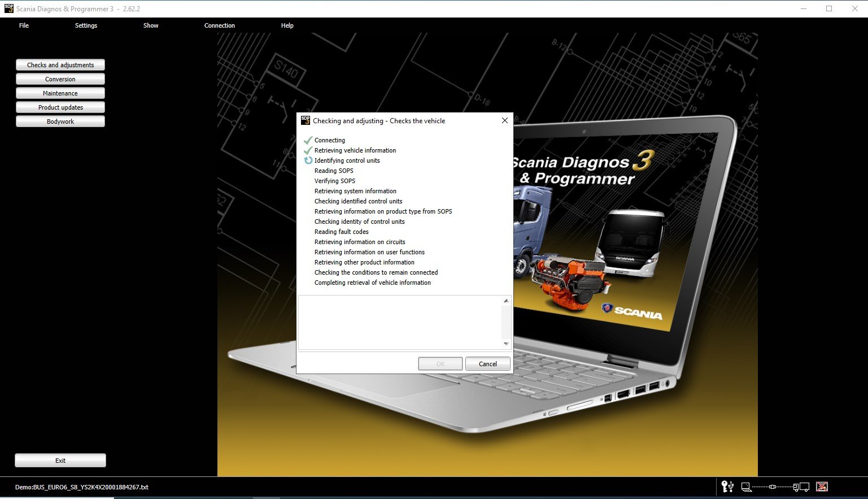The image size is (868, 499).
Task: Click the scroll up arrow in the log box
Action: point(506,301)
